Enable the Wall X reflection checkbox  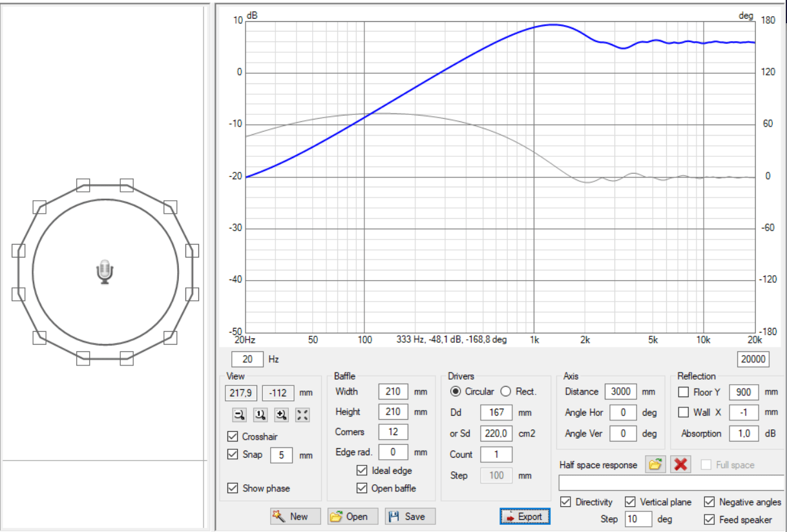(x=683, y=413)
